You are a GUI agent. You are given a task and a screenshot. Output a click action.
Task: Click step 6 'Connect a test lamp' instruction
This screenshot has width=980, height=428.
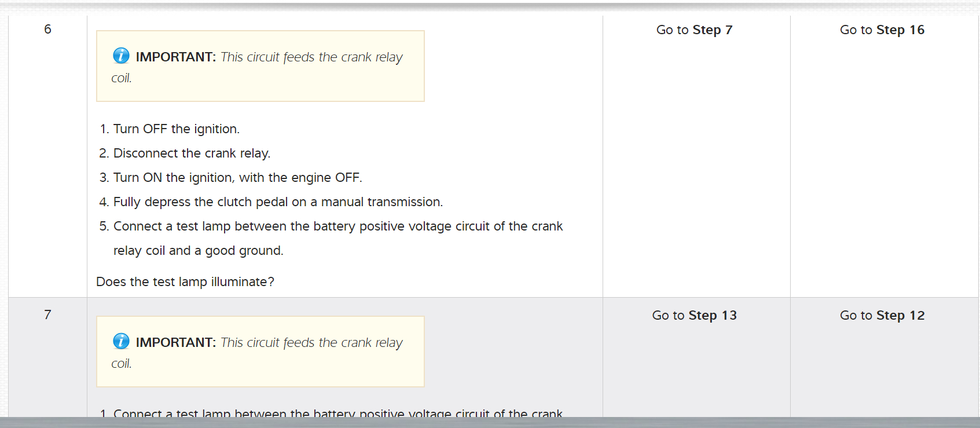click(x=337, y=226)
